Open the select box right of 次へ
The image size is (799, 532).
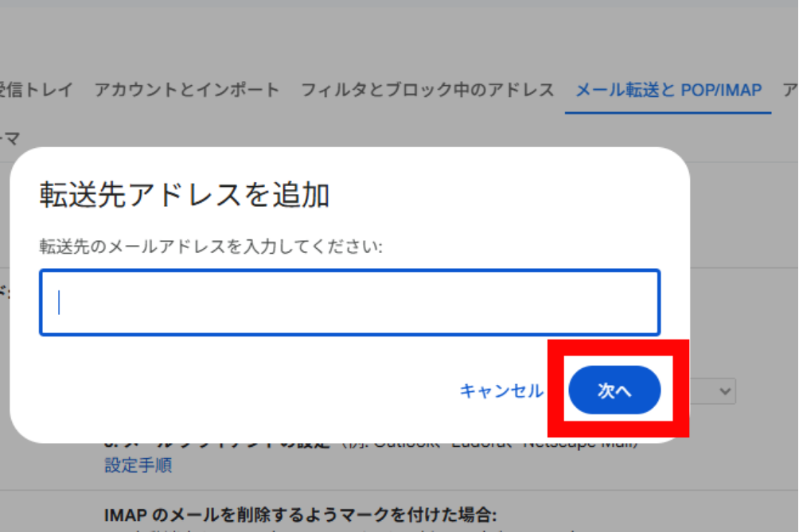coord(713,391)
